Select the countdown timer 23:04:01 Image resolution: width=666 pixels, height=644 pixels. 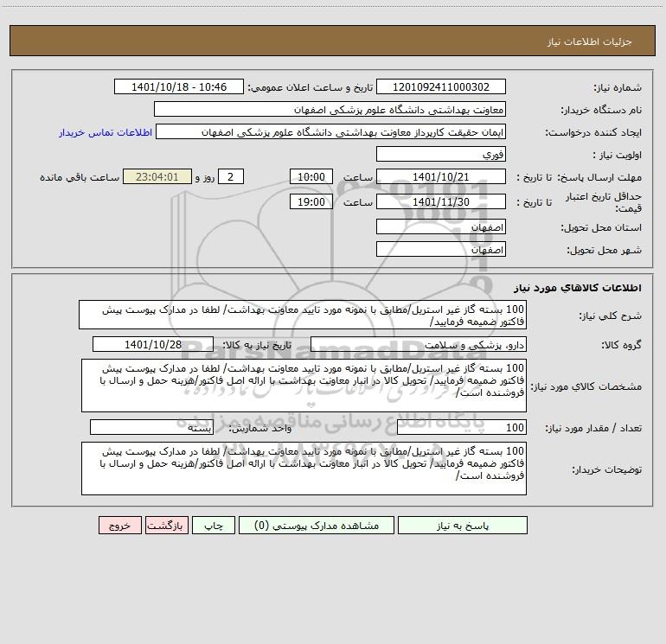[157, 176]
